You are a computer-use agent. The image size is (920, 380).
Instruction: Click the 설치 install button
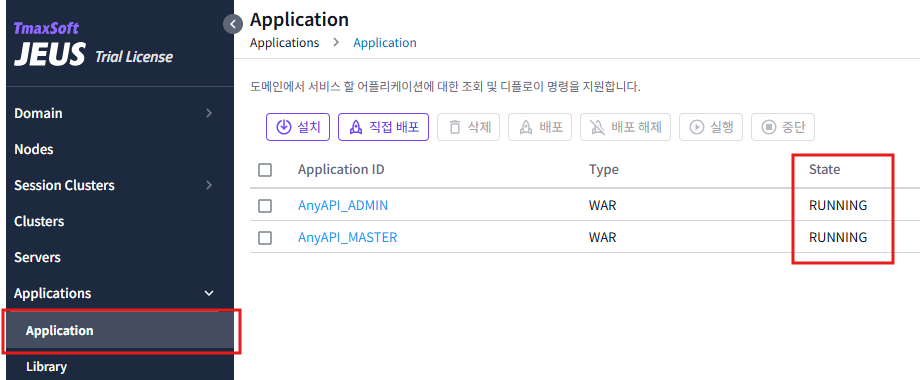tap(298, 127)
